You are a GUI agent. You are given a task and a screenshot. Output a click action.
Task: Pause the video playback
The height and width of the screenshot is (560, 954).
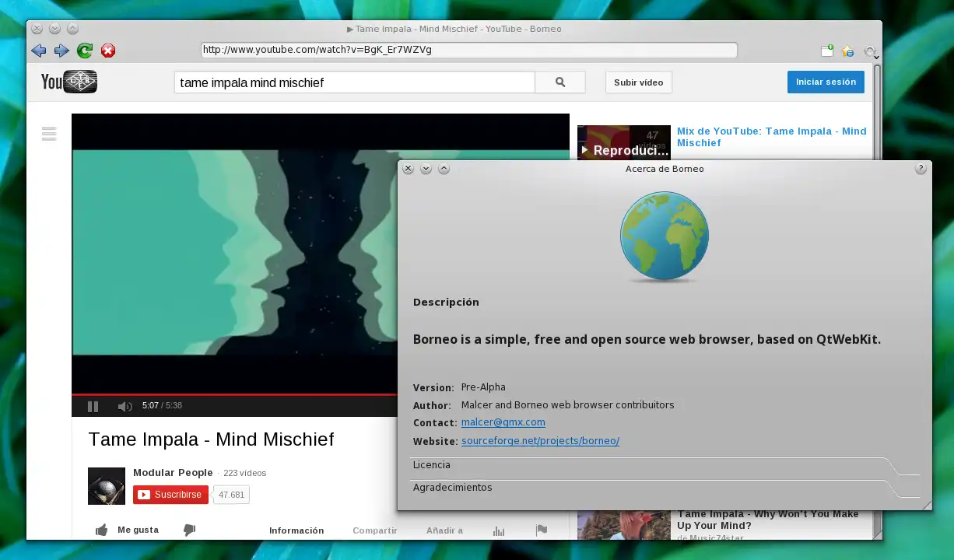click(x=93, y=406)
